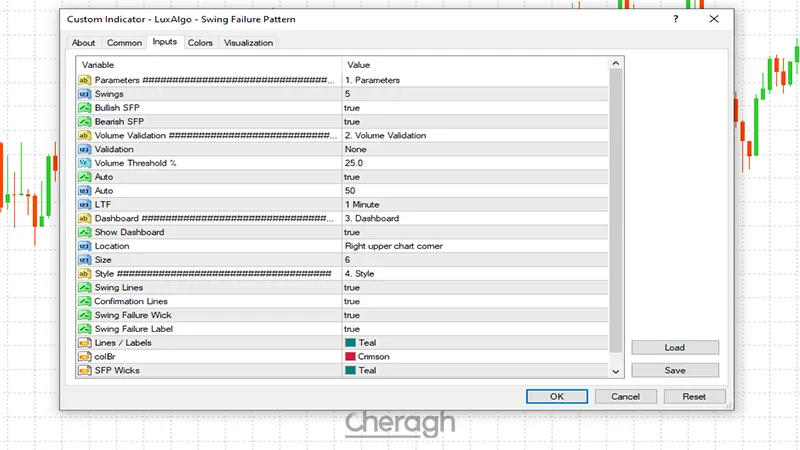Click the LTF enum type icon
The height and width of the screenshot is (450, 800).
[x=84, y=204]
